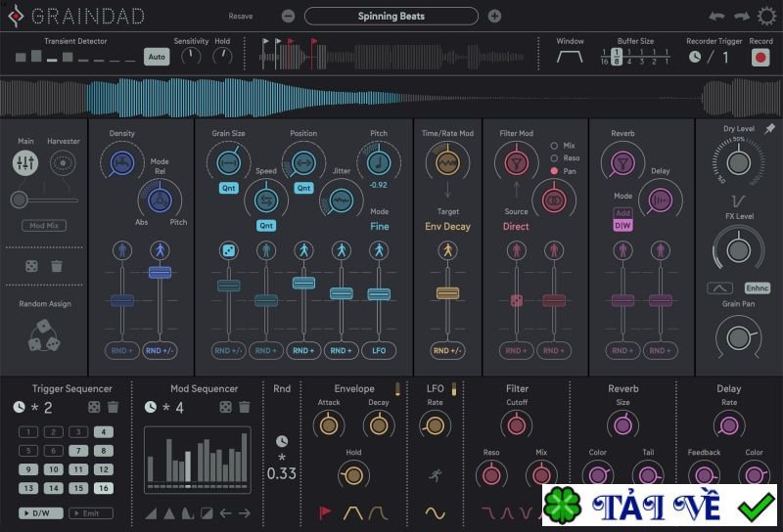
Task: Toggle the Auto transient detector button
Action: (156, 57)
